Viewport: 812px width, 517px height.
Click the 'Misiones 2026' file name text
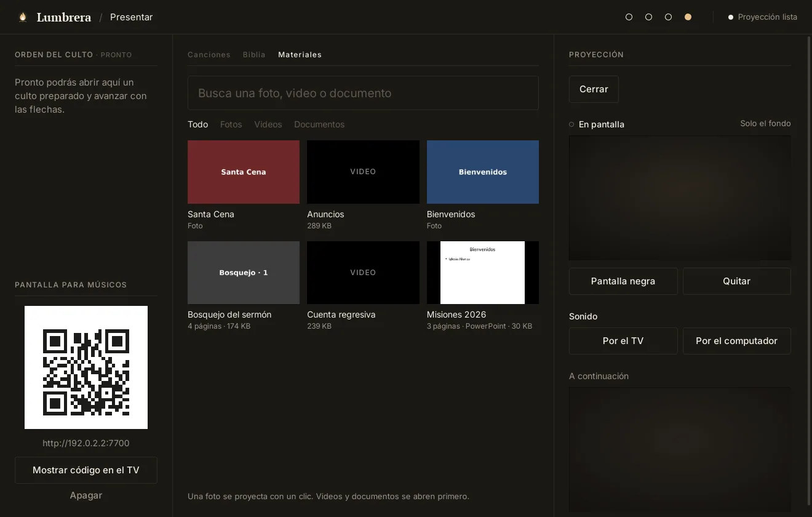pos(456,315)
